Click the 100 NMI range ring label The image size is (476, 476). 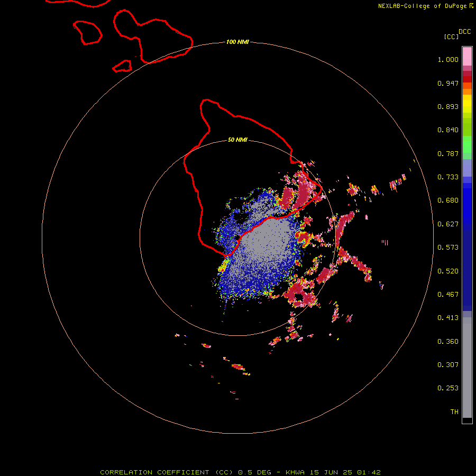[x=237, y=42]
